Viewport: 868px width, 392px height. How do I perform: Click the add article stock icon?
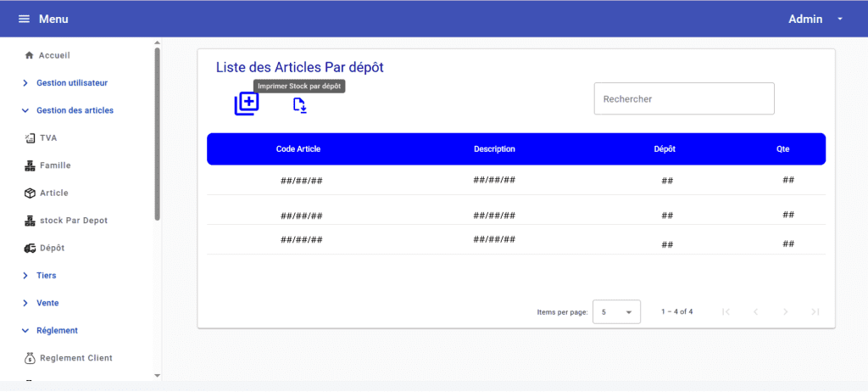click(x=247, y=104)
